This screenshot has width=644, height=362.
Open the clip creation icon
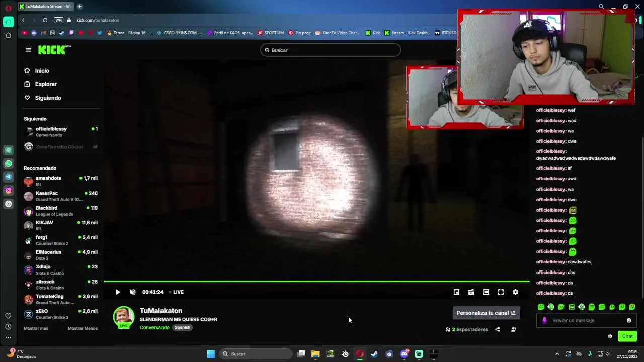[x=471, y=292]
